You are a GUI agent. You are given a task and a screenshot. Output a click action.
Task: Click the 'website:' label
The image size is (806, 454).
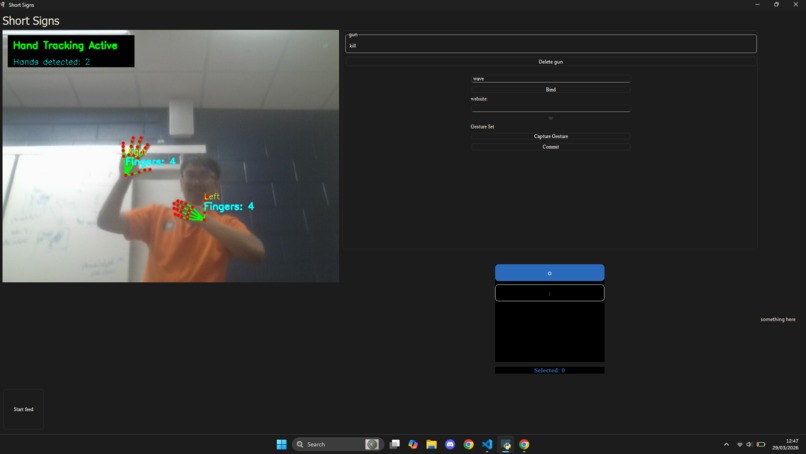pyautogui.click(x=479, y=99)
